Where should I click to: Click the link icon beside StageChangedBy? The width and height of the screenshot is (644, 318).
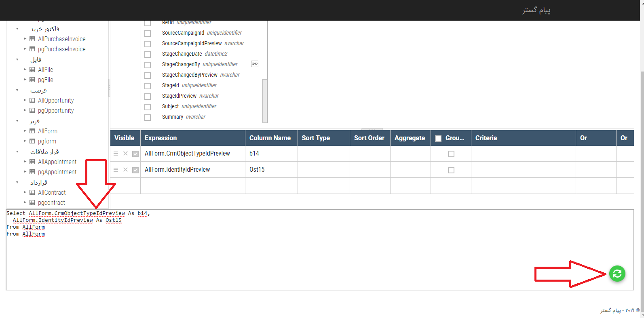coord(255,64)
